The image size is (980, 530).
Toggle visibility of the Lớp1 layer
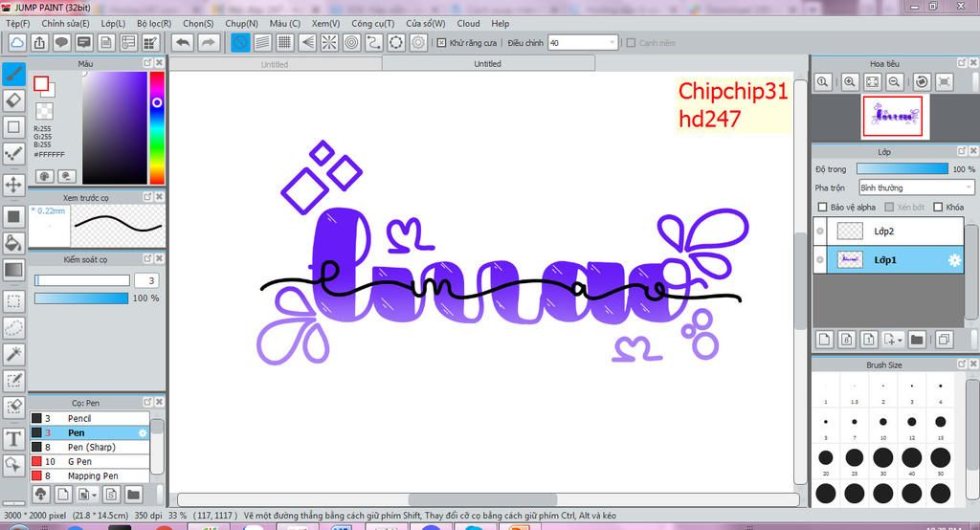[x=820, y=259]
